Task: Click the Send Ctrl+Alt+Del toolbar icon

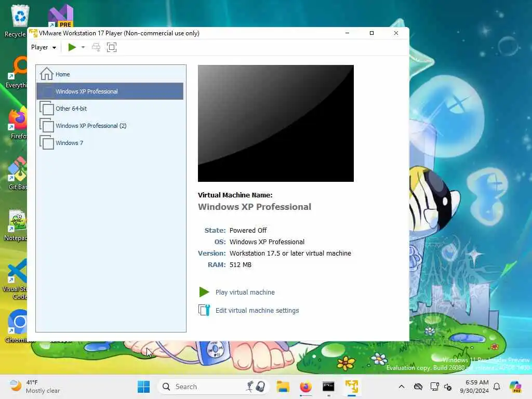Action: tap(96, 47)
